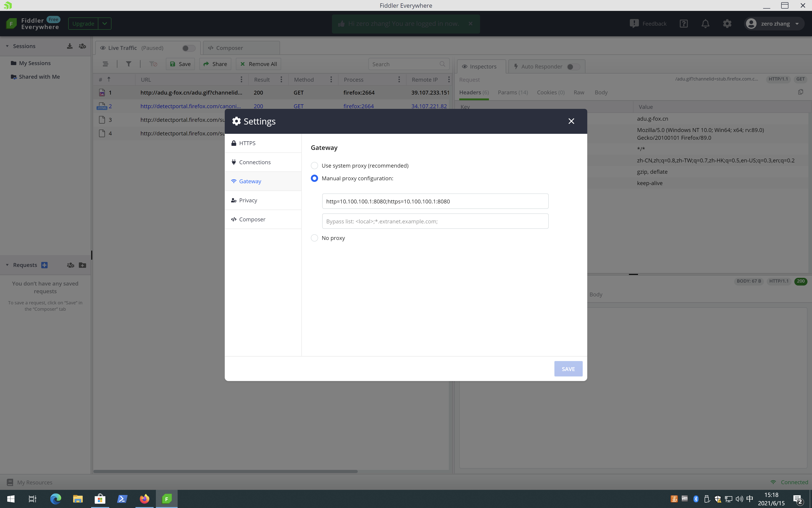Toggle the Auto Responder switch

tap(573, 66)
